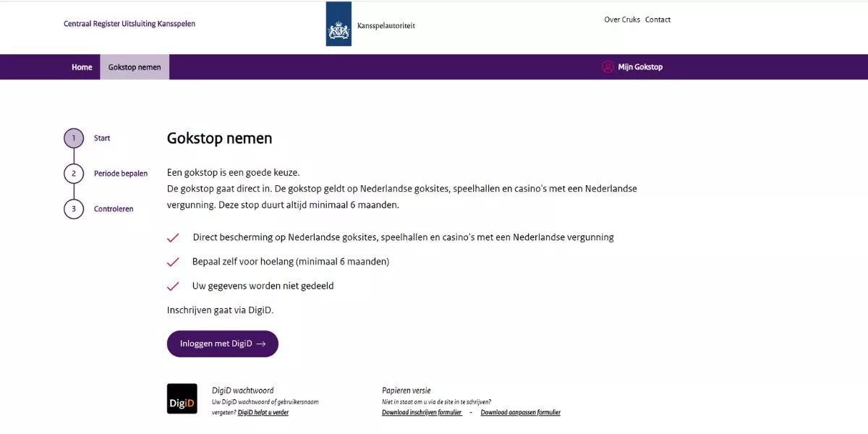Click the Kansspelautoriteit crest logo
The height and width of the screenshot is (434, 868).
pos(339,24)
